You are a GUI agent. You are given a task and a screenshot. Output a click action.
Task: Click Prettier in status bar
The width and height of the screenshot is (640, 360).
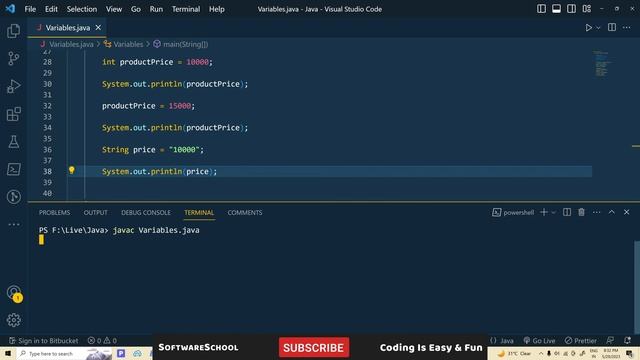[x=581, y=340]
